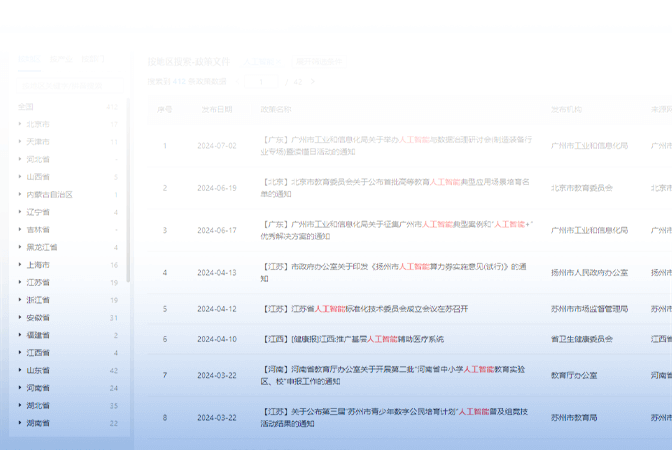Expand the 天津市 region arrow
672x450 pixels.
pos(19,142)
